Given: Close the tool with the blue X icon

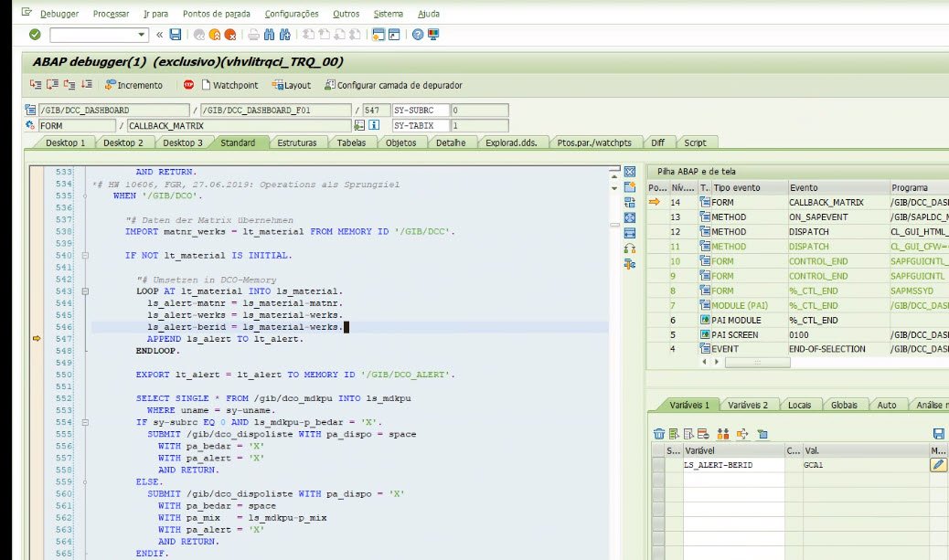Looking at the screenshot, I should click(629, 172).
